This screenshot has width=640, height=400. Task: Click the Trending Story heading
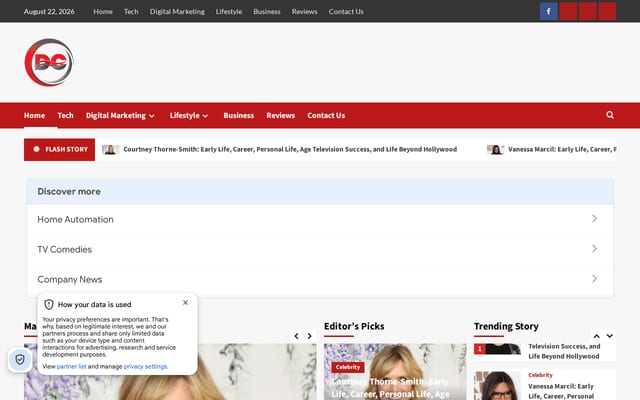coord(506,326)
